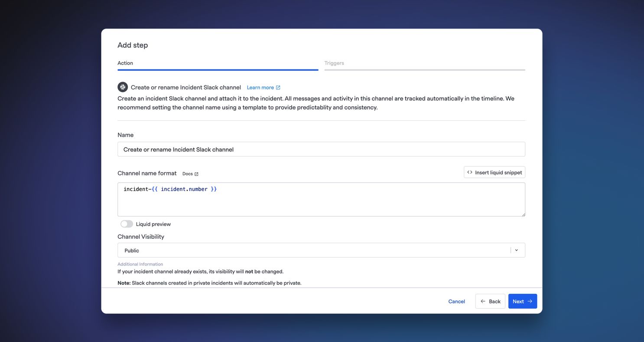
Task: Click the left arrow icon in Back button
Action: pos(483,301)
